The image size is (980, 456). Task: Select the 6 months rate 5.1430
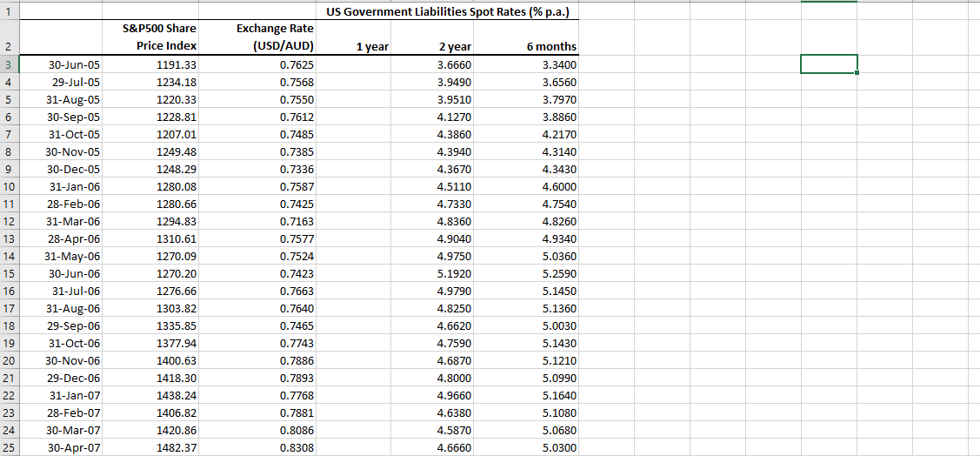(x=526, y=344)
